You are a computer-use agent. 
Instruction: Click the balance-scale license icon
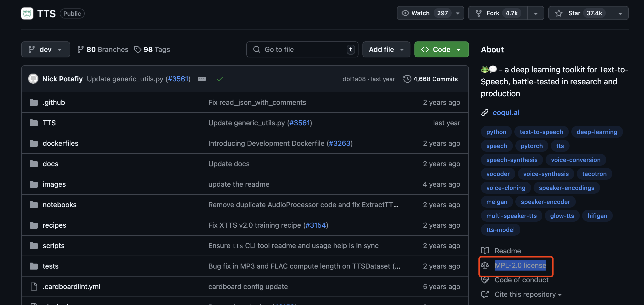point(485,265)
